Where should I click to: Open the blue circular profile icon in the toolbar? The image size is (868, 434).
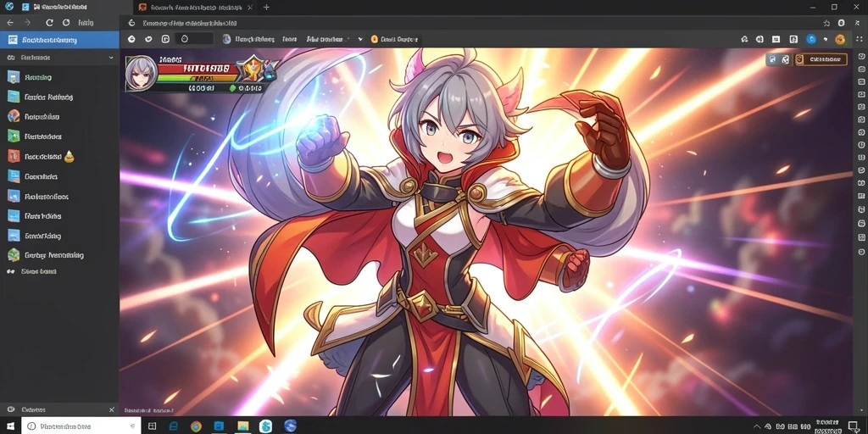tap(811, 39)
